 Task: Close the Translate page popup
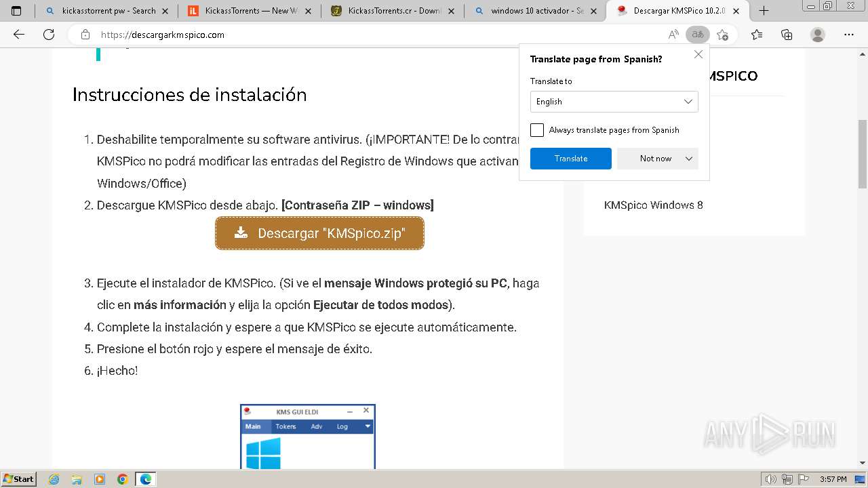[698, 54]
